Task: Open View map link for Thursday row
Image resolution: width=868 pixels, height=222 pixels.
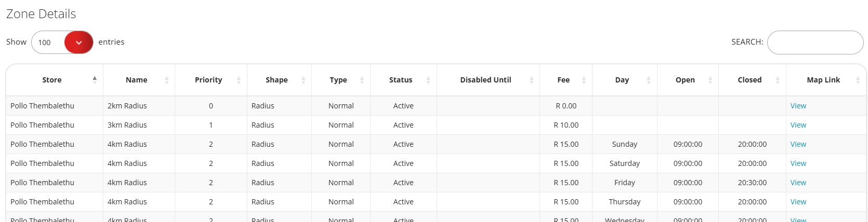Action: click(798, 202)
